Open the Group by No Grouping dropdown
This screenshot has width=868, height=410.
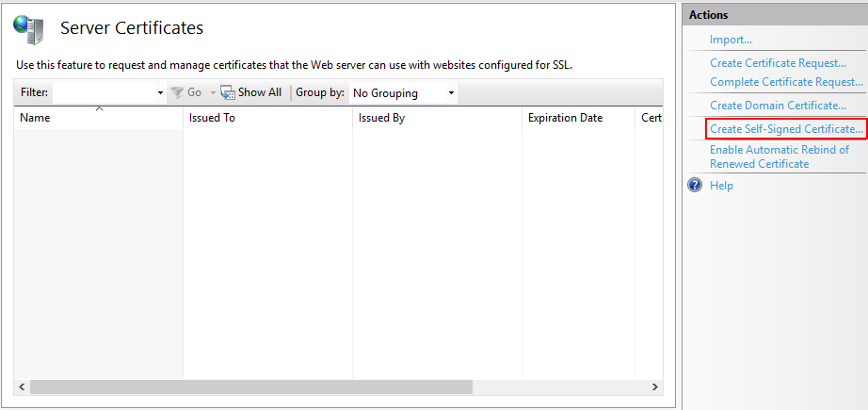coord(403,93)
